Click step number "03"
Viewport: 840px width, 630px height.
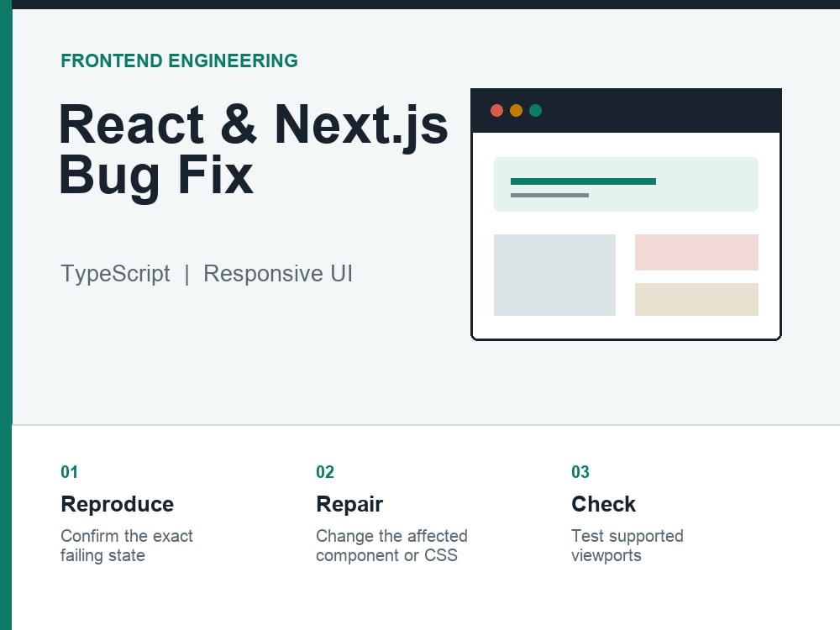tap(580, 472)
